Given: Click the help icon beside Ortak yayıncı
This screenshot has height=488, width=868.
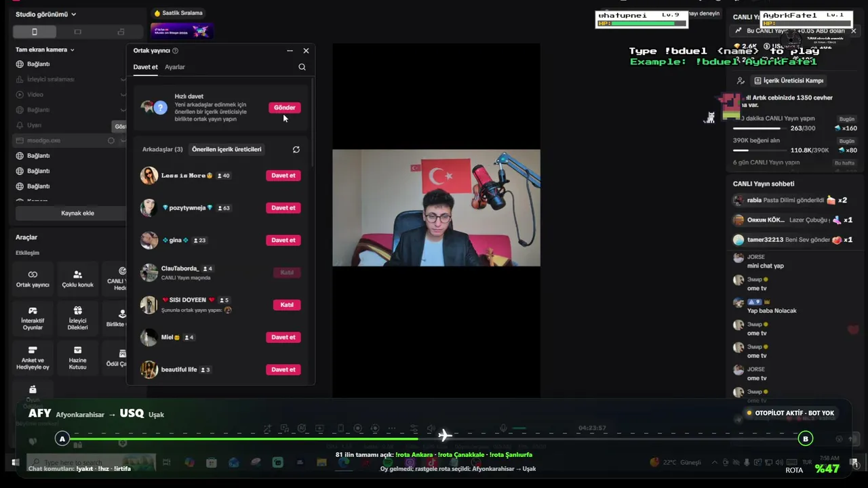Looking at the screenshot, I should click(x=176, y=51).
